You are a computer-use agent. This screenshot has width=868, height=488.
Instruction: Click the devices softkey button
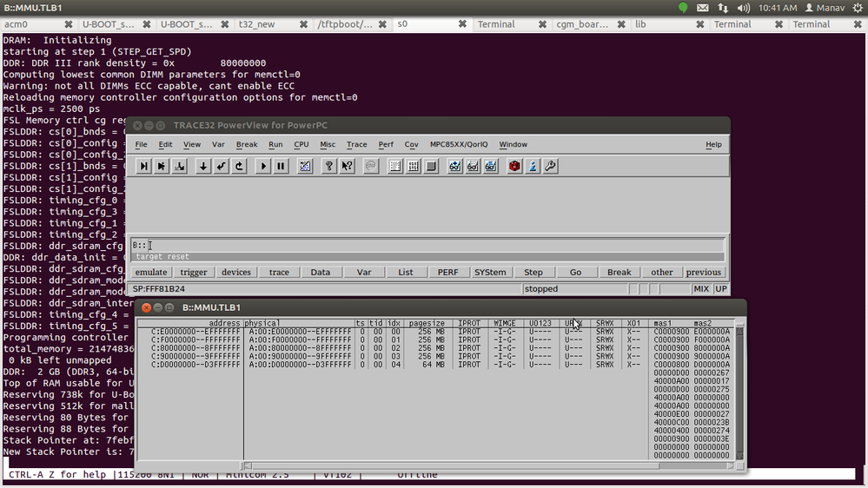click(236, 272)
